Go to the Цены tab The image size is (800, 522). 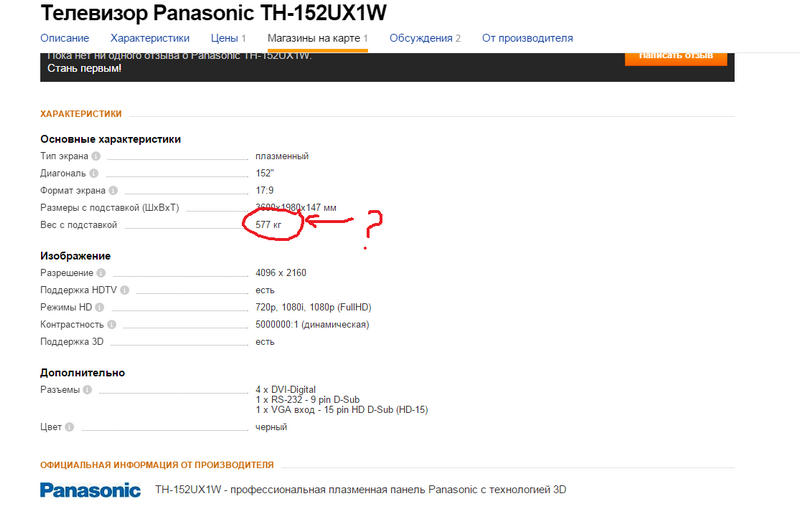point(229,38)
